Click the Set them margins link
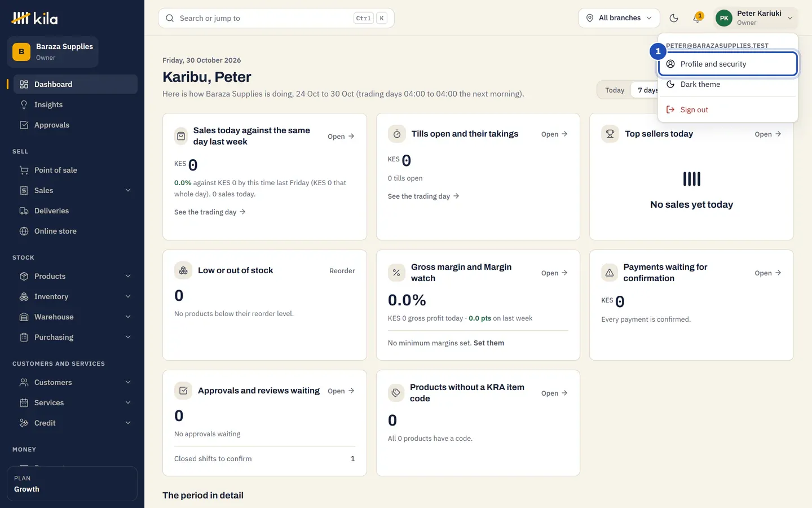The image size is (812, 508). pos(489,343)
